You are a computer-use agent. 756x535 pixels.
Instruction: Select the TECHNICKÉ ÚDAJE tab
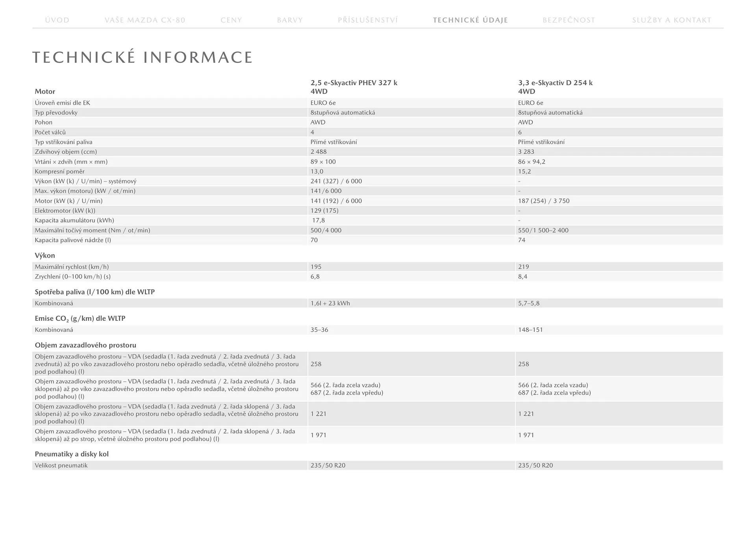pyautogui.click(x=470, y=20)
